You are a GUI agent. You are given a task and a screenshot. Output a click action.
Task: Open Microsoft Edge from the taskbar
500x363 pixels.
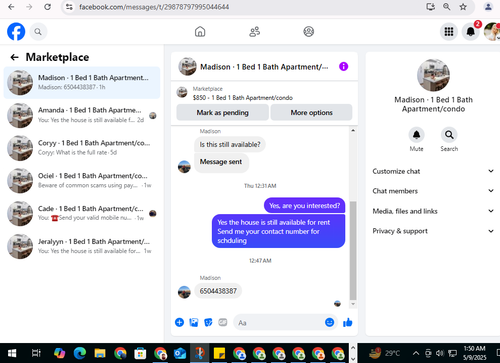click(80, 353)
